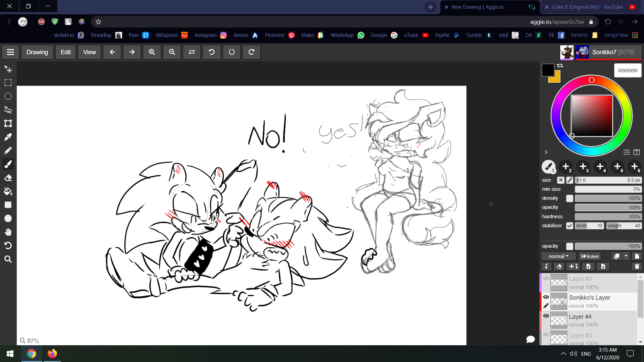This screenshot has width=644, height=362.
Task: Open the chat speech bubble
Action: (530, 339)
